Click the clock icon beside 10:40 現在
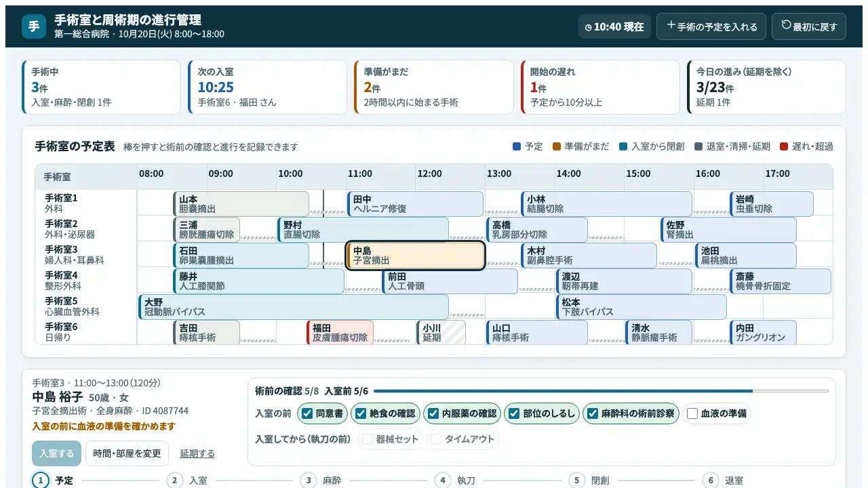The height and width of the screenshot is (488, 868). click(589, 28)
